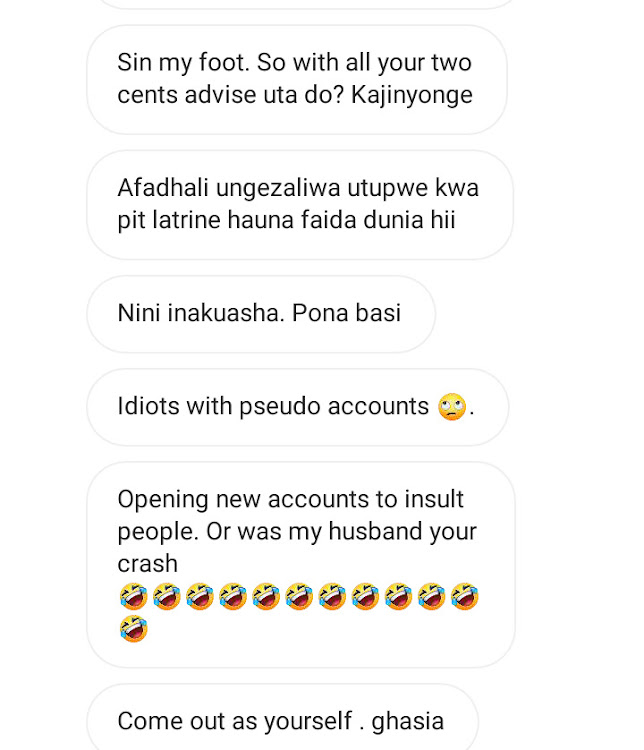The image size is (644, 750).
Task: Click the eye-rolling emoji in the message
Action: 452,407
